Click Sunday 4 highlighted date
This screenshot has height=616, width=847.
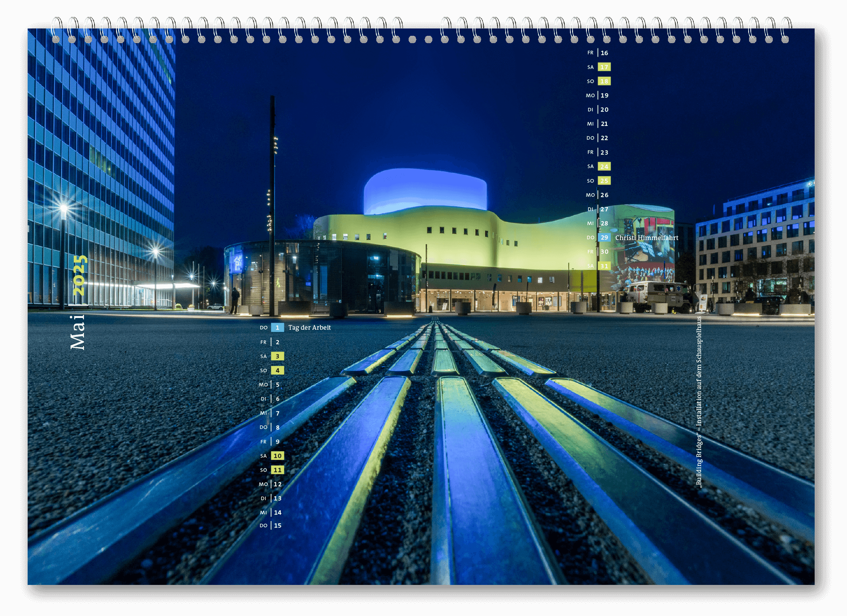277,371
